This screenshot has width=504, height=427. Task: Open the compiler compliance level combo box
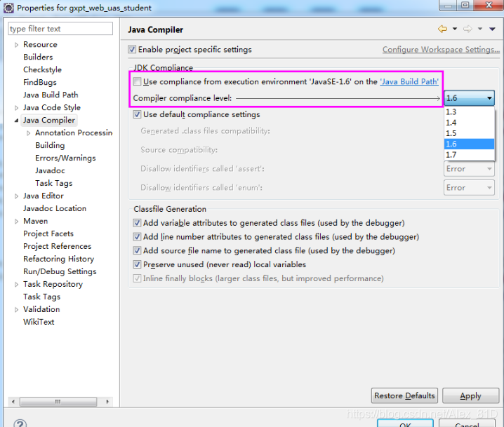[469, 98]
